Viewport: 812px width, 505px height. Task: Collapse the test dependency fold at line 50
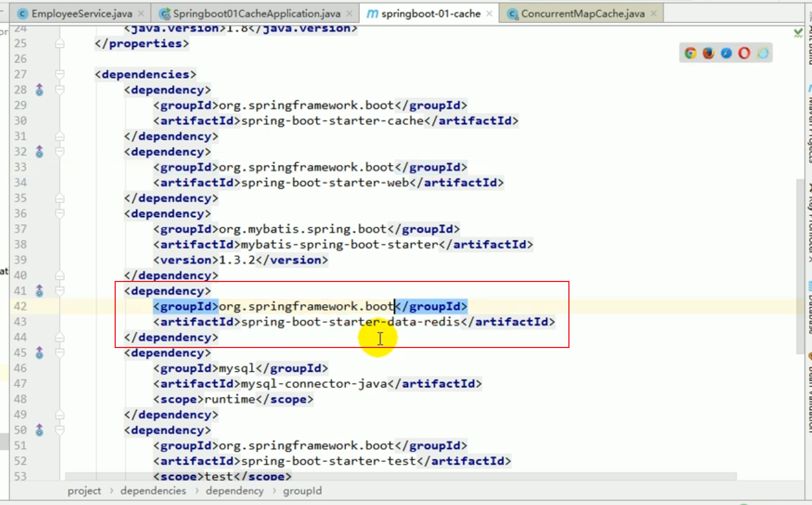(60, 430)
